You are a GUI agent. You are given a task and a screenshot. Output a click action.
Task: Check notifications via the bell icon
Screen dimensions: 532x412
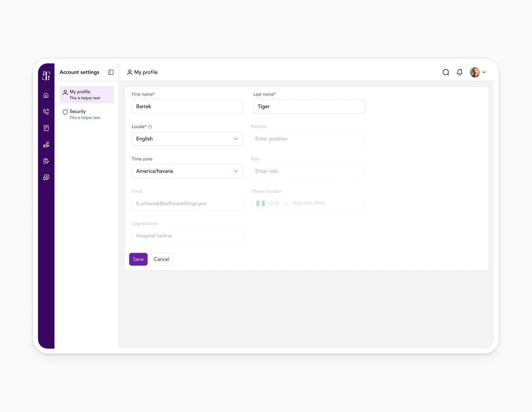(460, 72)
